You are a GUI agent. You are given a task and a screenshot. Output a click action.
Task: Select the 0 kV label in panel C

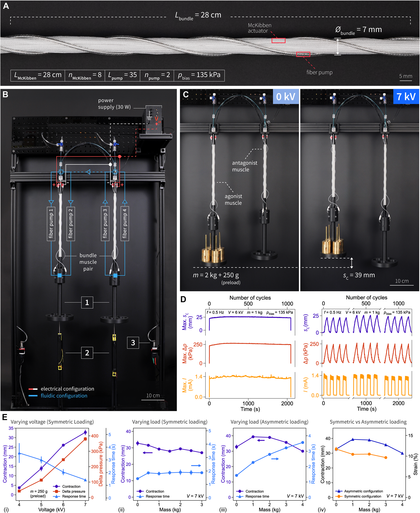click(285, 97)
